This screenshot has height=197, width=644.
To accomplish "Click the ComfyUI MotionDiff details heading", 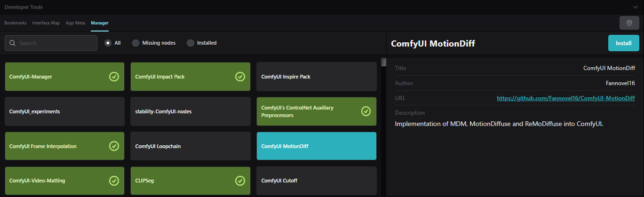I will pos(433,43).
